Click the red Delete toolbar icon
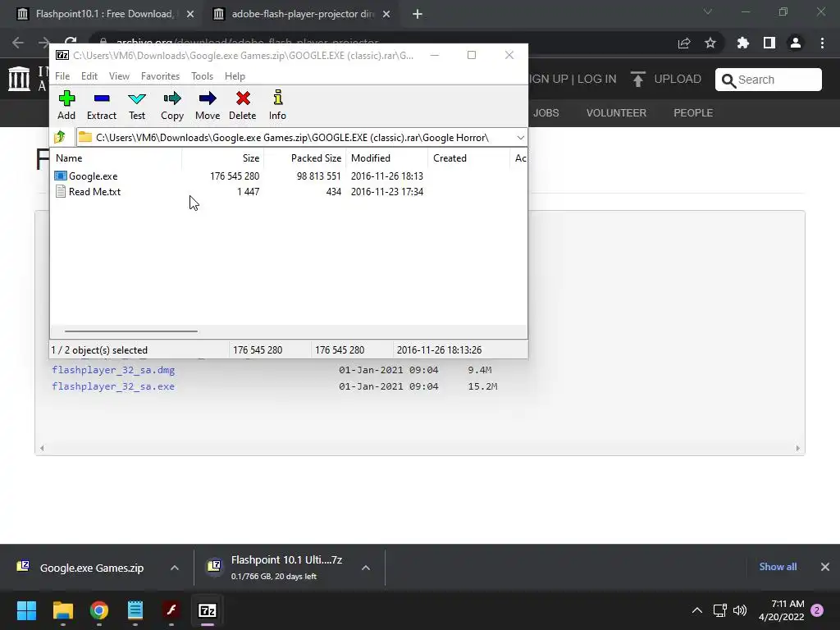The image size is (840, 630). coord(243,106)
